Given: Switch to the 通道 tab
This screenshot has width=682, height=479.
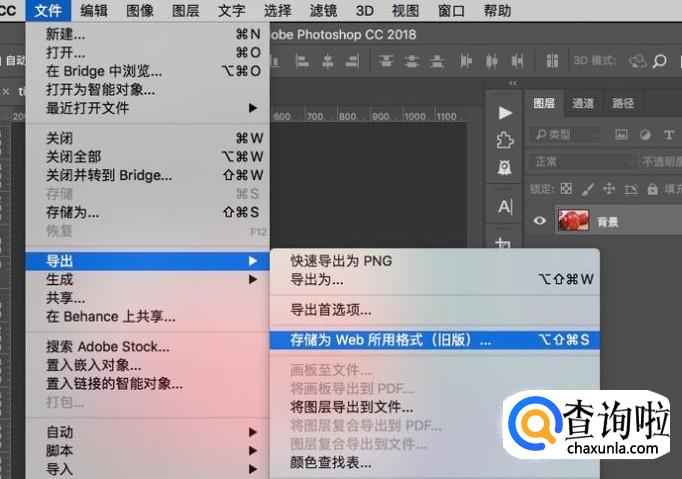Looking at the screenshot, I should point(583,103).
